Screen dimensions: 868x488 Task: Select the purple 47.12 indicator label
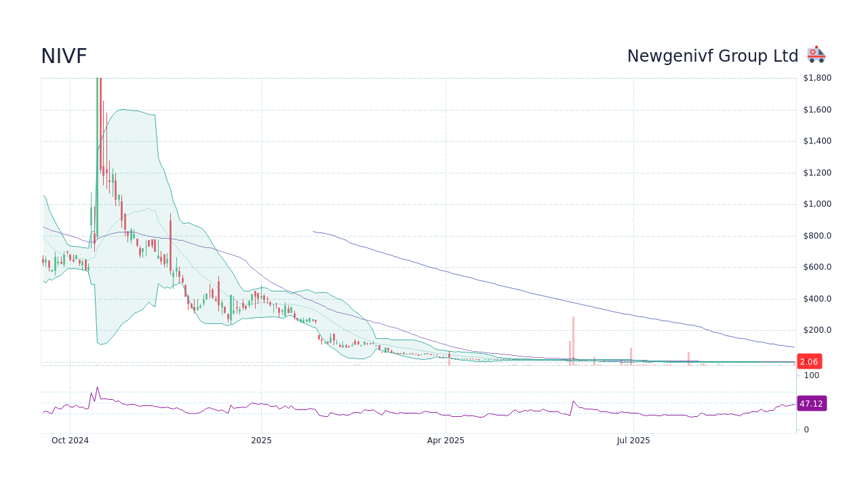click(811, 403)
